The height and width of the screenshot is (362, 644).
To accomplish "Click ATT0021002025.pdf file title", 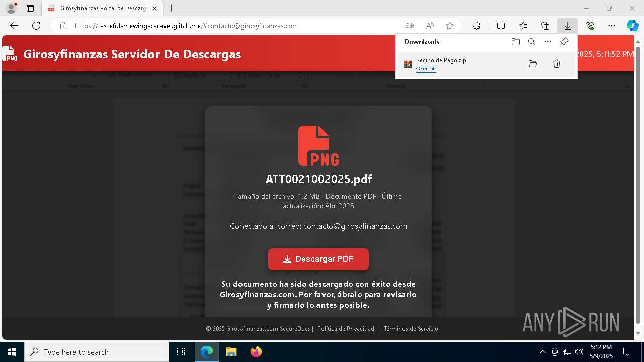I will tap(318, 179).
